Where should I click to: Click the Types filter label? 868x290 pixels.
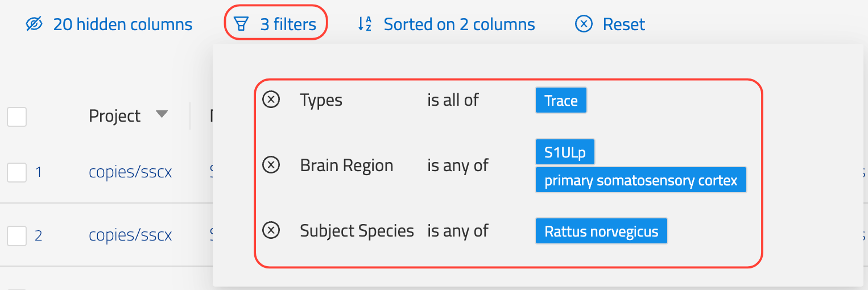coord(321,101)
